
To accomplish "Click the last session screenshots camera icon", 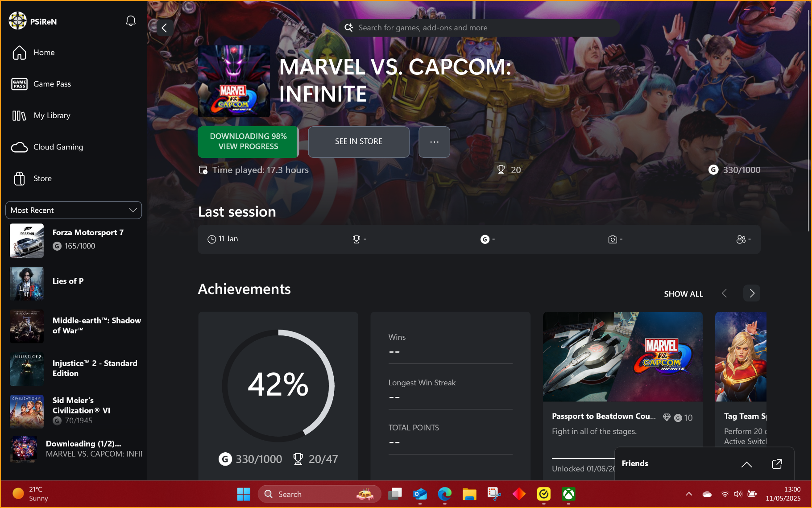I will pos(613,240).
